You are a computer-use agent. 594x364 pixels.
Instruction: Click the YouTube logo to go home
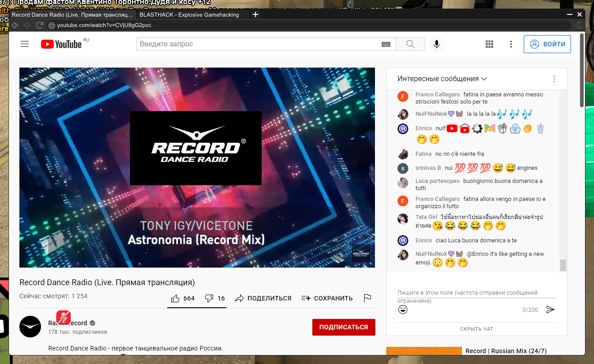click(61, 44)
